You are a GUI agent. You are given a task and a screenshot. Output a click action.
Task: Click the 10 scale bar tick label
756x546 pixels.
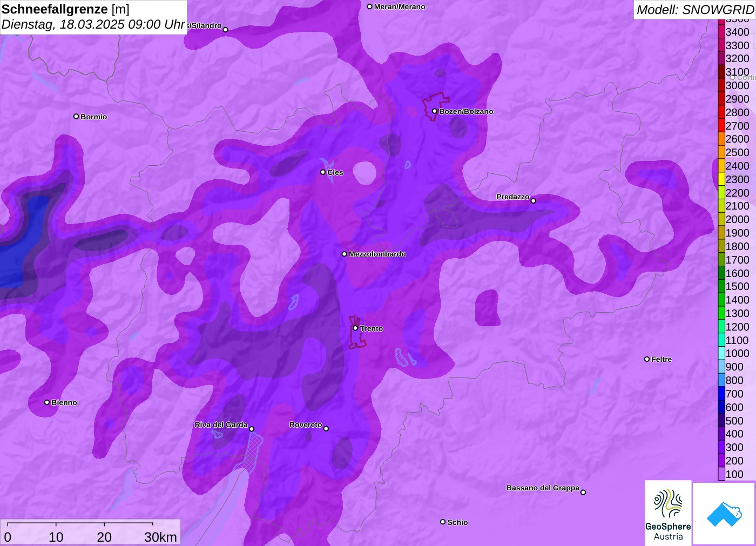tap(56, 537)
